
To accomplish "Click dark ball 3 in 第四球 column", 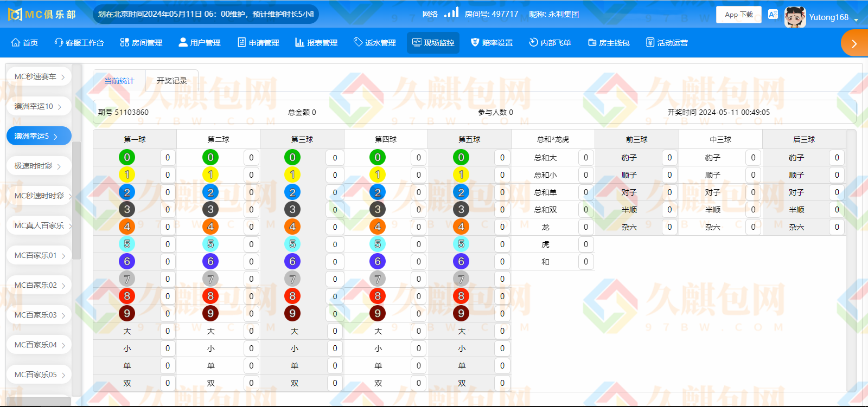I will coord(378,210).
